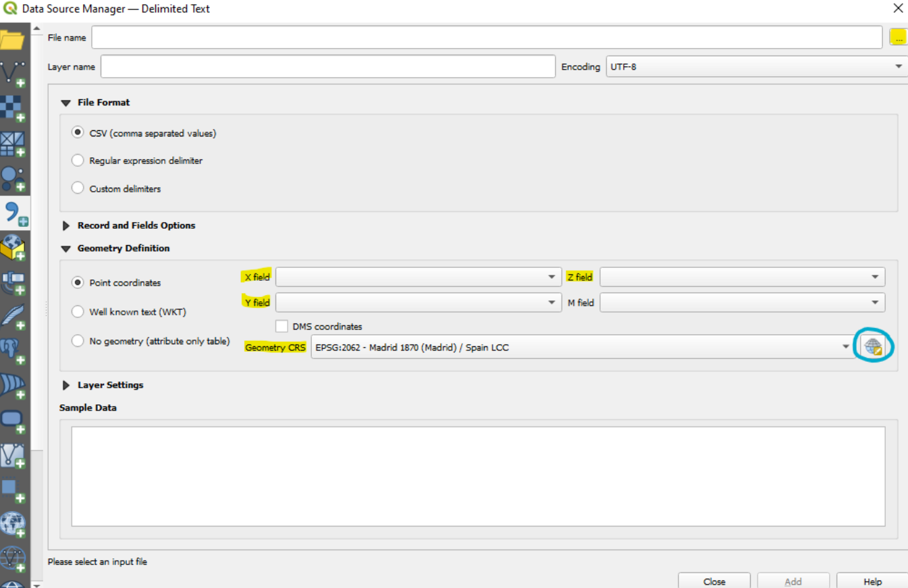Switch to the Raster layer source
Screen dimensions: 908x588
point(13,109)
